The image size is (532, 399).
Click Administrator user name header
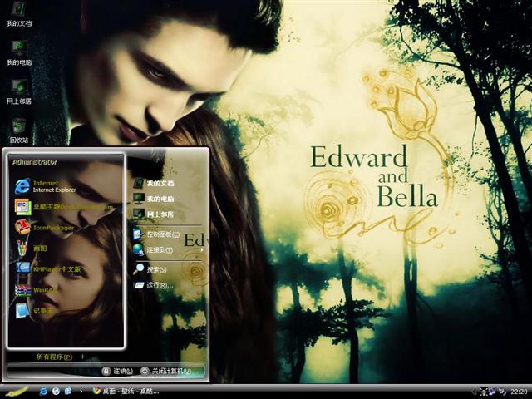pyautogui.click(x=35, y=162)
